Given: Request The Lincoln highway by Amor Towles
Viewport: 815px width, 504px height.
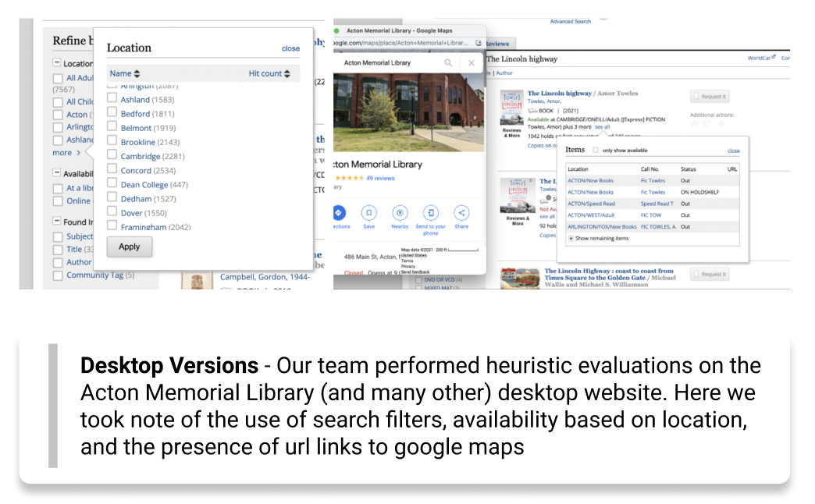Looking at the screenshot, I should click(710, 96).
